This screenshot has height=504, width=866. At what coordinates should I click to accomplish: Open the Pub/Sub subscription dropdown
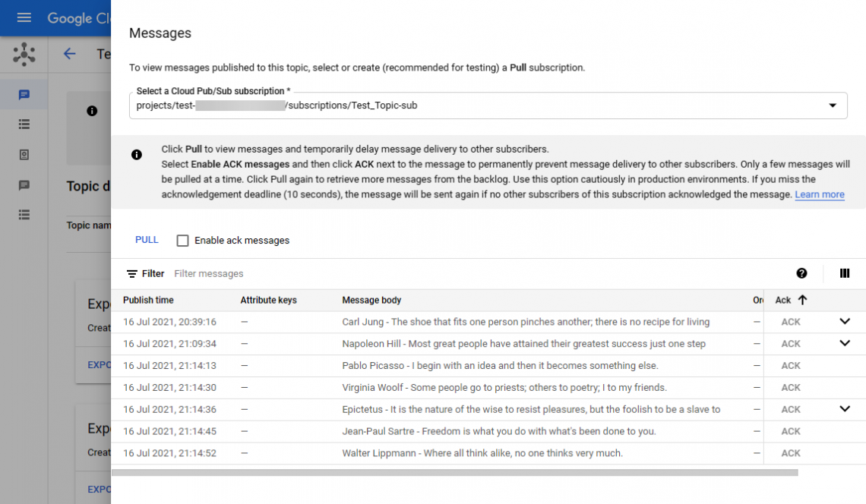833,106
